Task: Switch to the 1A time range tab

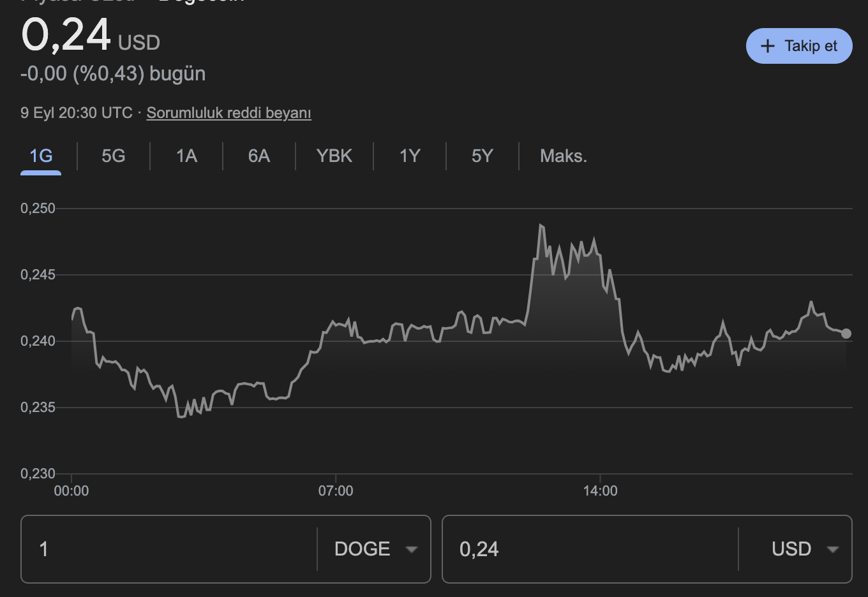Action: (186, 156)
